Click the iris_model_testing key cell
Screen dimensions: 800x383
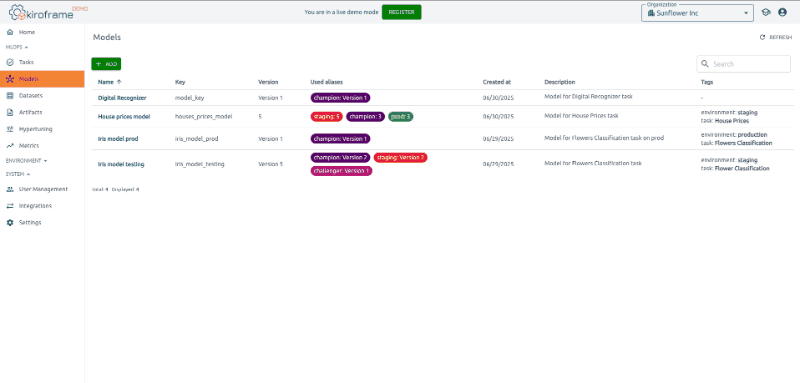(199, 164)
